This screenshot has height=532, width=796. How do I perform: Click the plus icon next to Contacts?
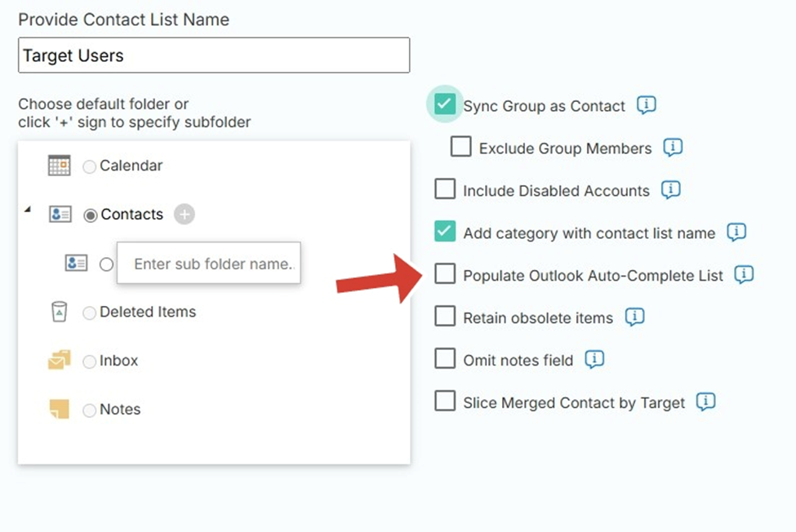[x=185, y=214]
